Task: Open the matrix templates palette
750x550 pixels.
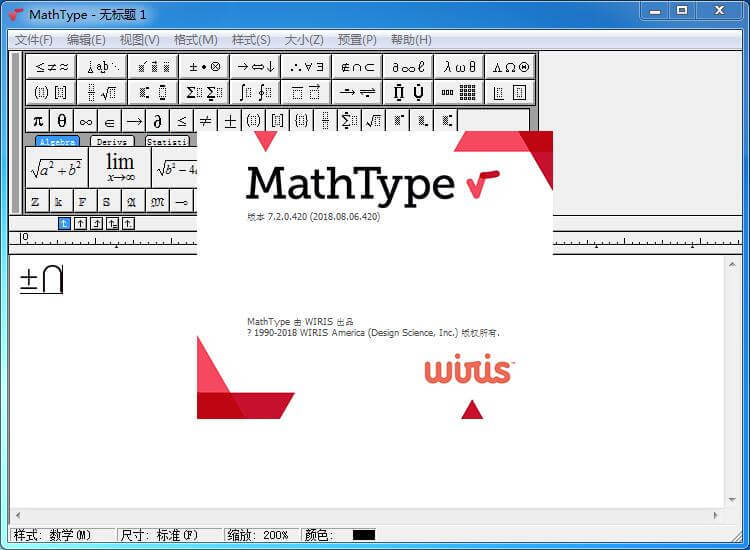Action: 459,93
